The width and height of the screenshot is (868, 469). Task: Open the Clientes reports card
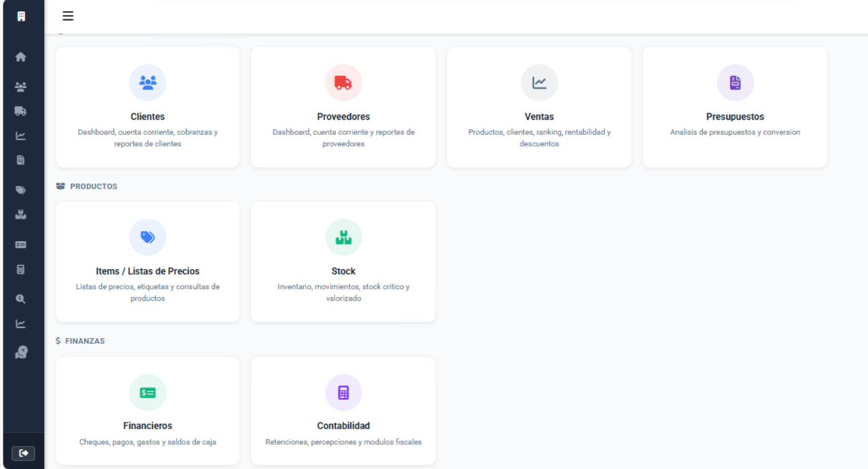[x=148, y=107]
